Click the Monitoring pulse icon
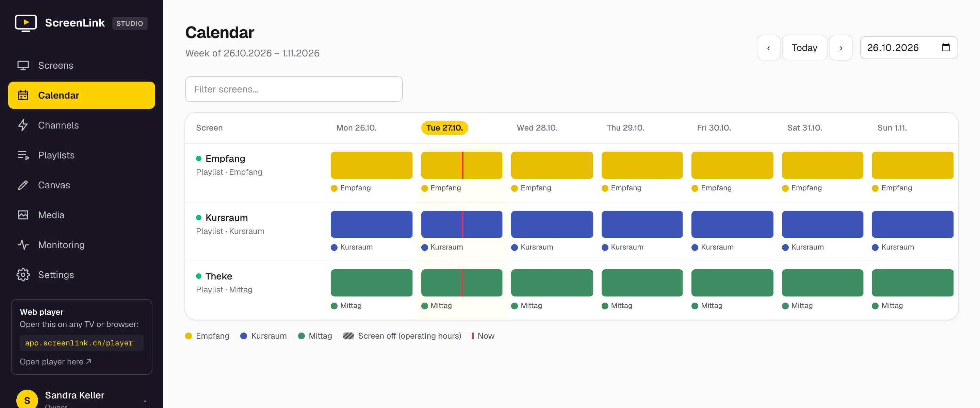Image resolution: width=980 pixels, height=408 pixels. coord(23,245)
